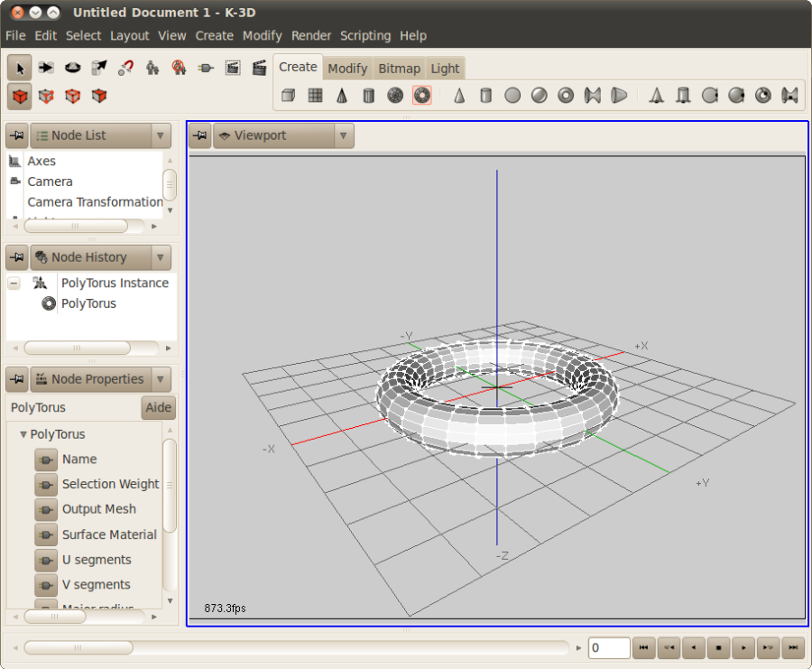This screenshot has width=812, height=669.
Task: Open the Viewport panel dropdown
Action: 344,135
